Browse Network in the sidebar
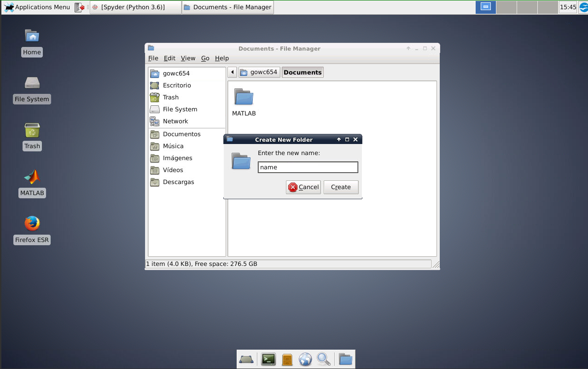This screenshot has height=369, width=588. coord(187,121)
